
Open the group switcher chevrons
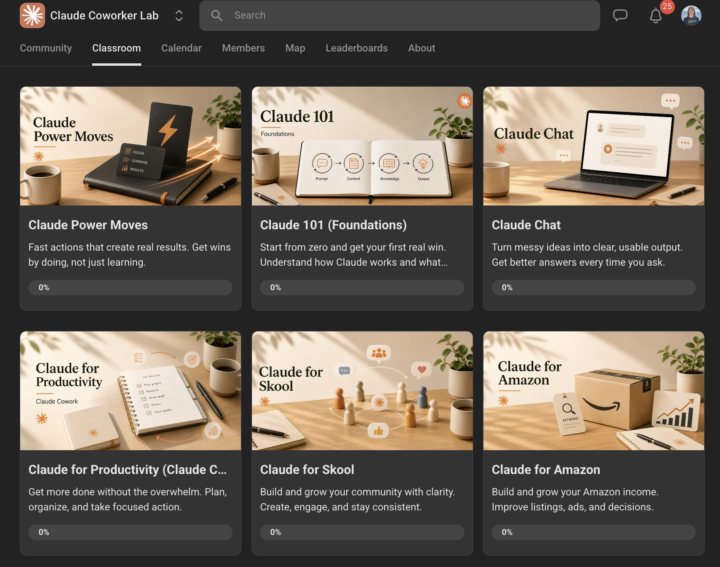point(179,16)
